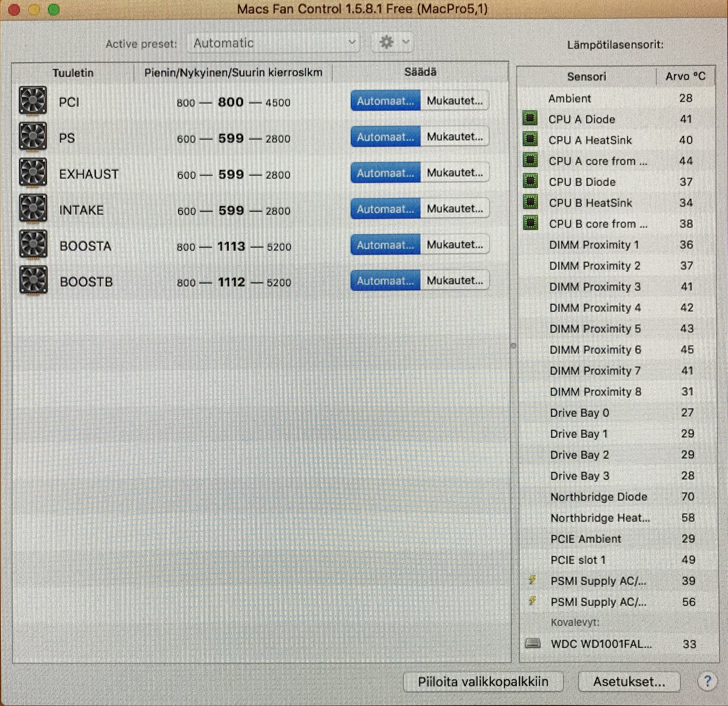Click the splitter handle between fan and sensor panels
Viewport: 728px width, 706px height.
click(x=514, y=346)
